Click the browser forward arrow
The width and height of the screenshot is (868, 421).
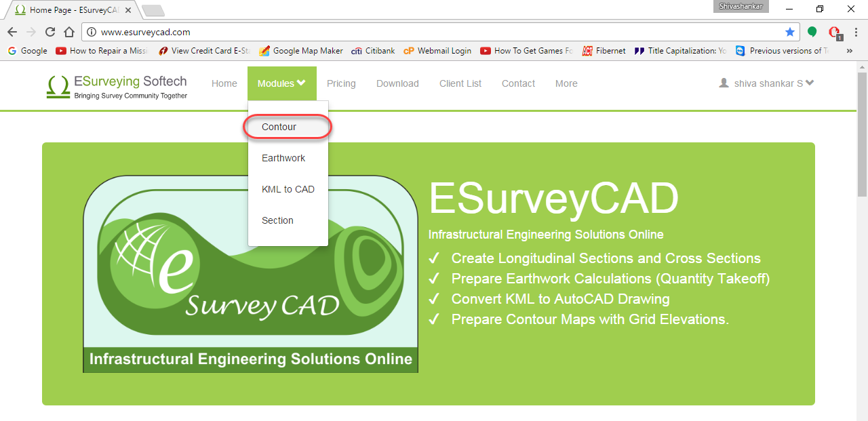click(31, 32)
